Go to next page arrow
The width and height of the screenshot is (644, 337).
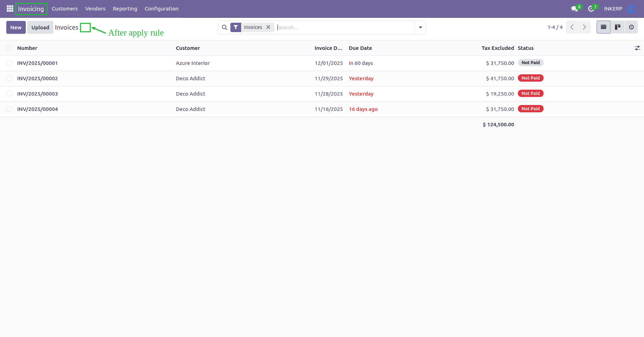point(584,27)
